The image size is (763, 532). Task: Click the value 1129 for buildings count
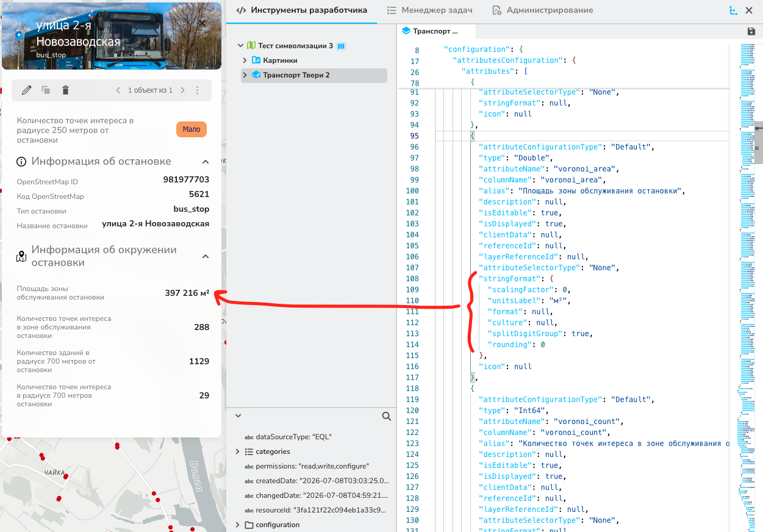(x=199, y=361)
